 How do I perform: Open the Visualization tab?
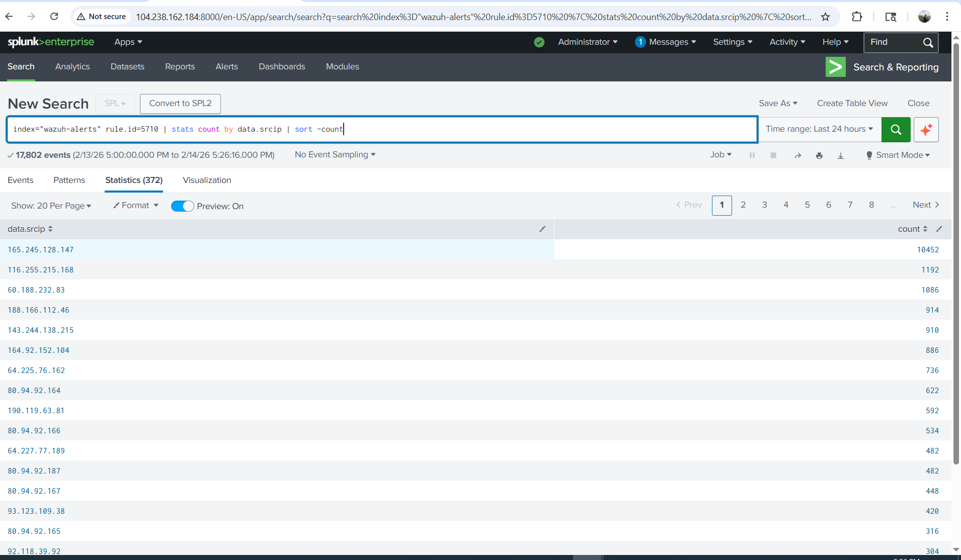tap(207, 180)
